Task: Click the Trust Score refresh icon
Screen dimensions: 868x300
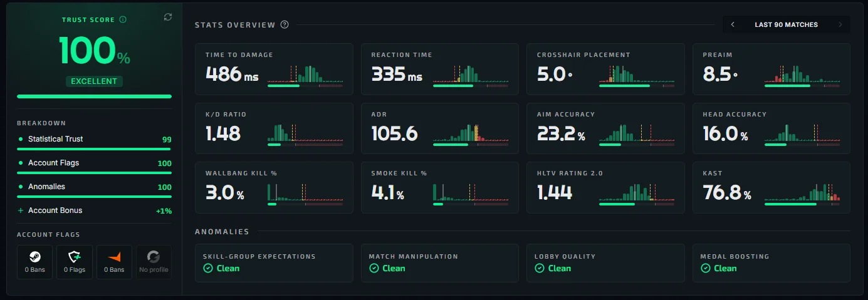Action: point(167,17)
